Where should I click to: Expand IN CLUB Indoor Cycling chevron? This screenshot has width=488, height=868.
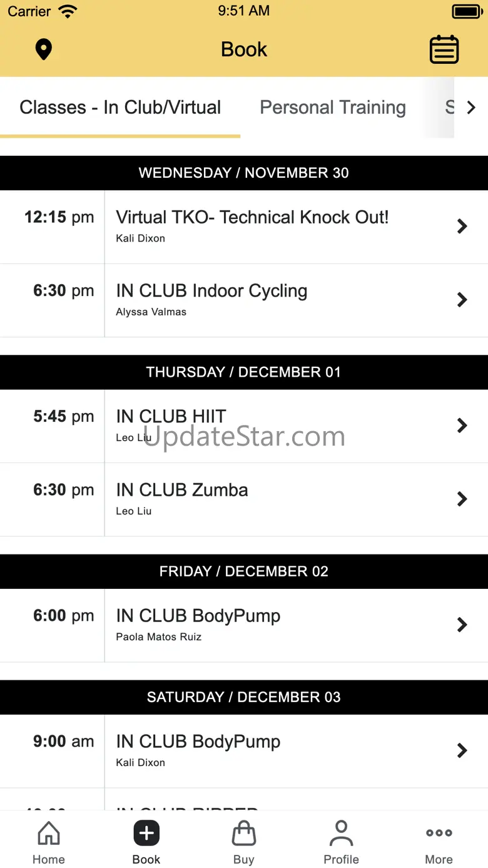click(462, 300)
